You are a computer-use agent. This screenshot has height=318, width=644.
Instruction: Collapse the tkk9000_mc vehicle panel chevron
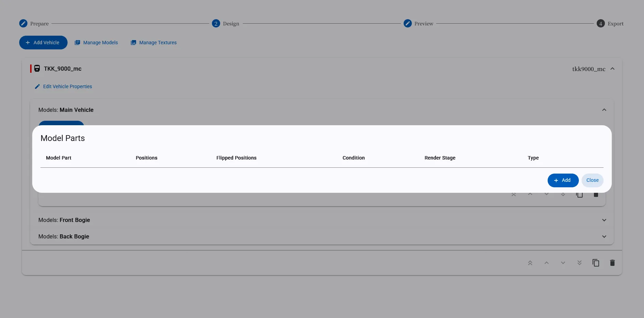(612, 69)
